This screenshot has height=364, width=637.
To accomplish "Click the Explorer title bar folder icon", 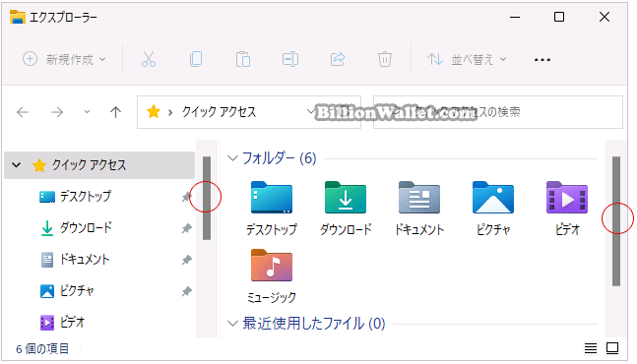I will click(x=18, y=17).
